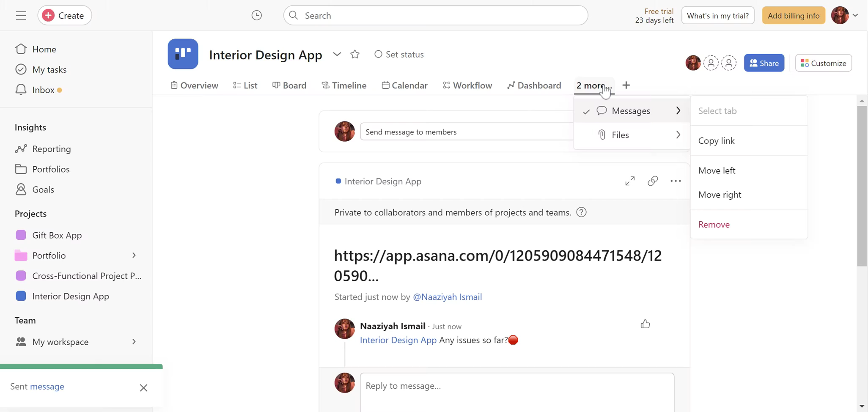Switch to the List tab

(245, 85)
